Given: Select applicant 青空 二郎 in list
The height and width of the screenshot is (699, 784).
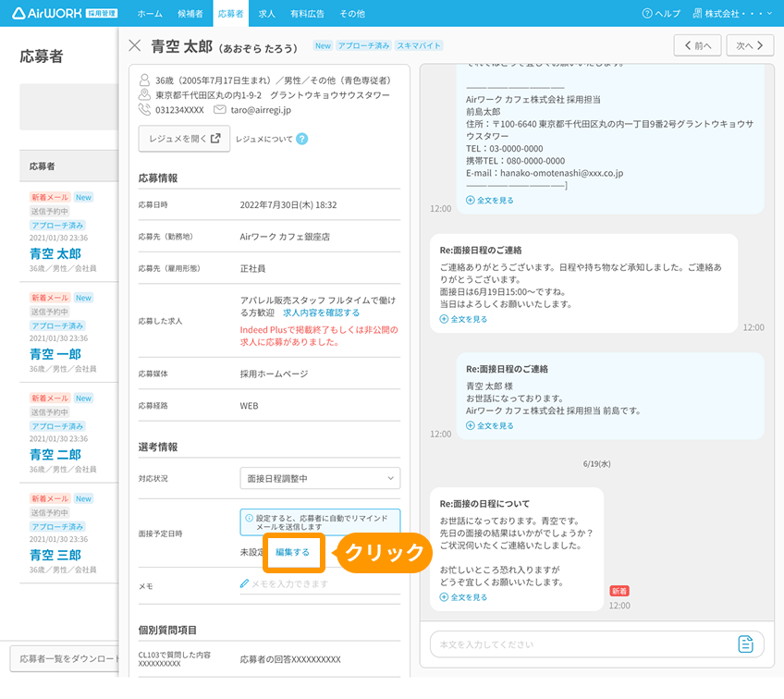Looking at the screenshot, I should click(55, 455).
